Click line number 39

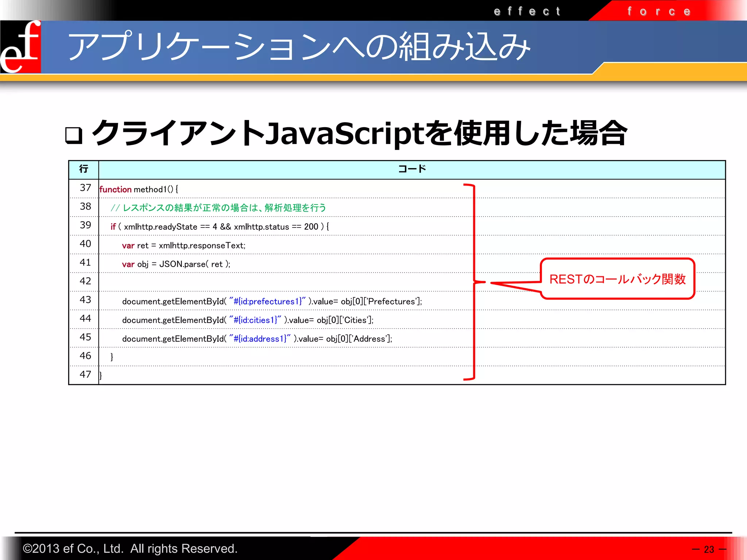tap(85, 225)
